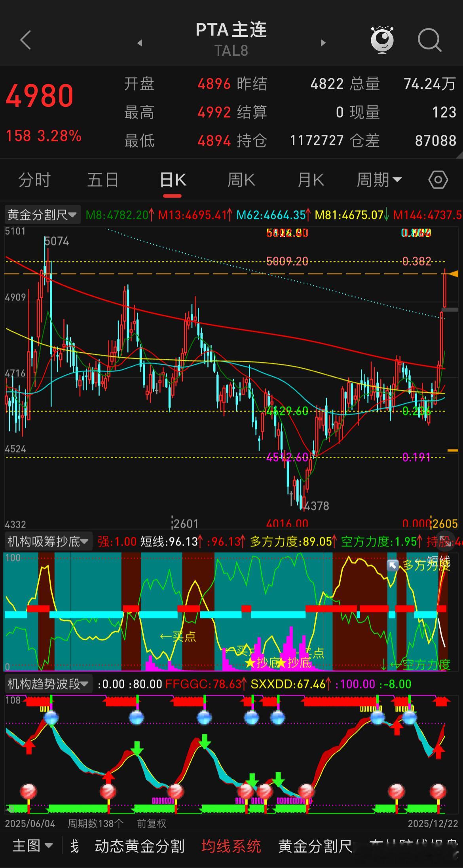The image size is (463, 868).
Task: Tap the 5074 high price label
Action: point(57,241)
